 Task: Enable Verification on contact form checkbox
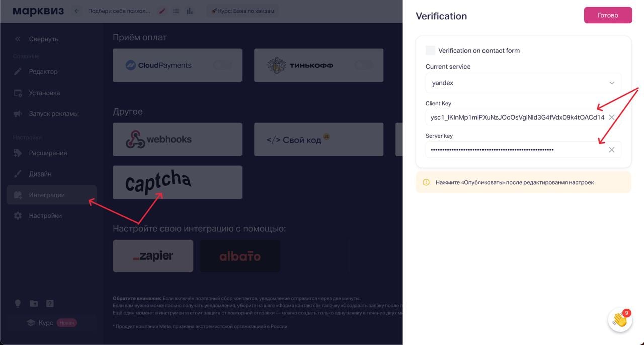430,50
